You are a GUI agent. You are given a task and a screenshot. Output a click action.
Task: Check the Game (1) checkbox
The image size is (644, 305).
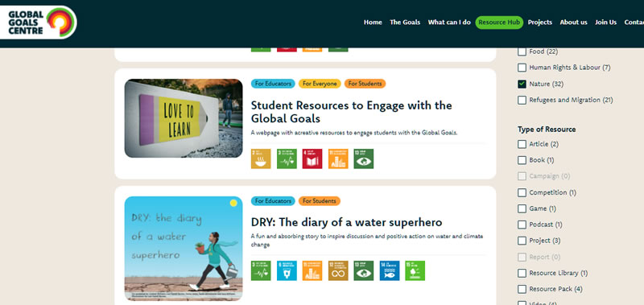[522, 208]
